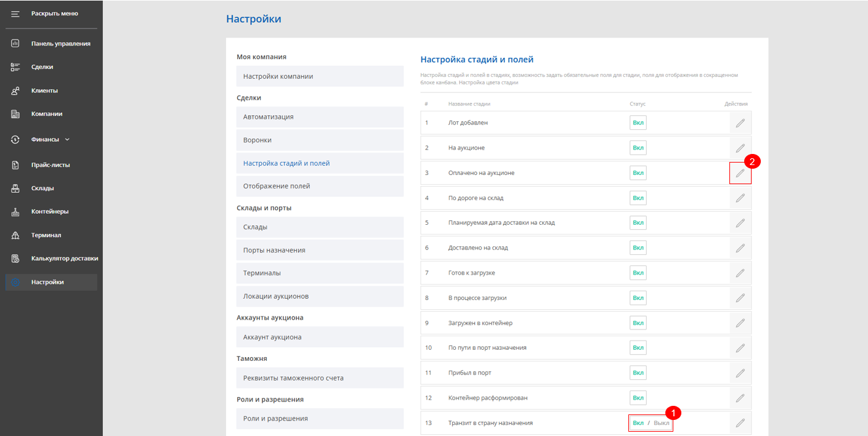Viewport: 868px width, 436px height.
Task: Click the Клиенты sidebar icon
Action: pyautogui.click(x=15, y=91)
